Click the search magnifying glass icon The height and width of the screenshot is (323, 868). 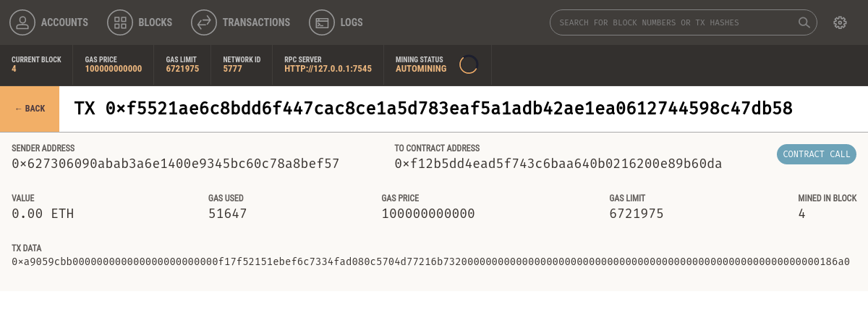pos(804,22)
